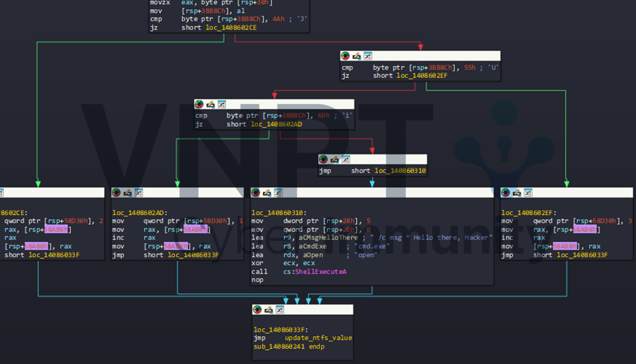Click the color wheel icon on the 'i' compare node
636x364 pixels.
tap(199, 104)
